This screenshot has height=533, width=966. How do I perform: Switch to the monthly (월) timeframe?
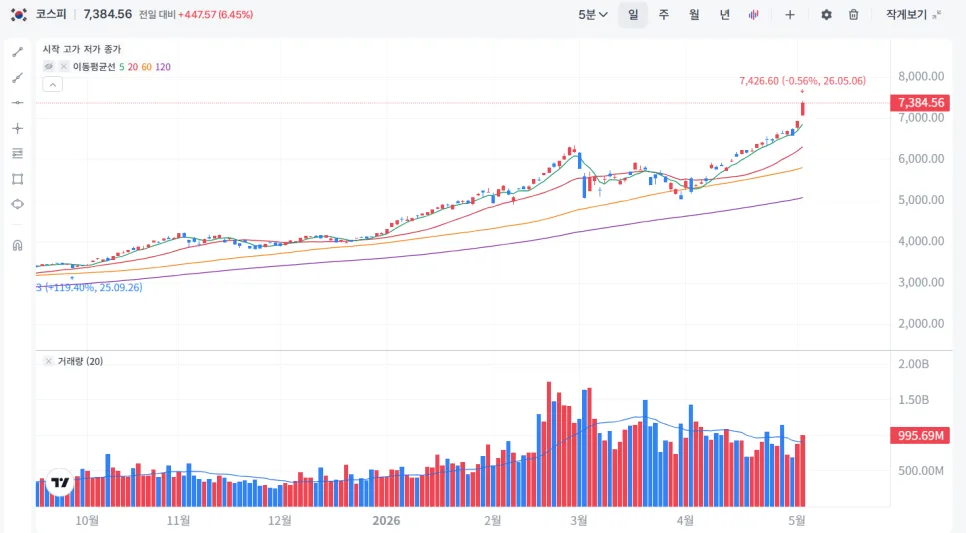tap(694, 15)
